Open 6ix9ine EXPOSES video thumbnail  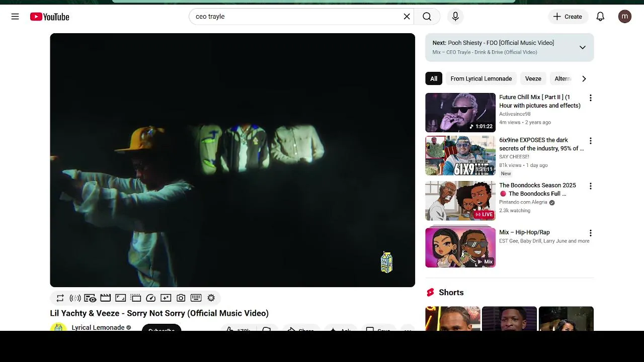coord(460,155)
